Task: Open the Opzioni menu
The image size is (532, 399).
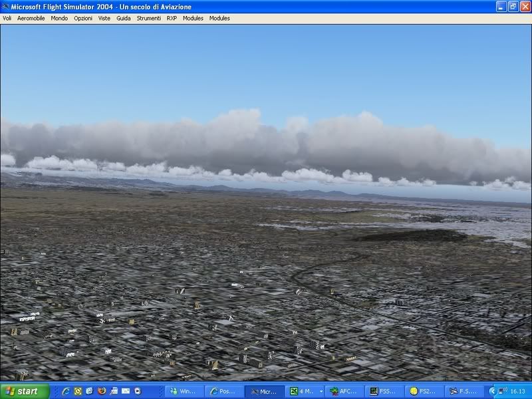Action: 83,19
